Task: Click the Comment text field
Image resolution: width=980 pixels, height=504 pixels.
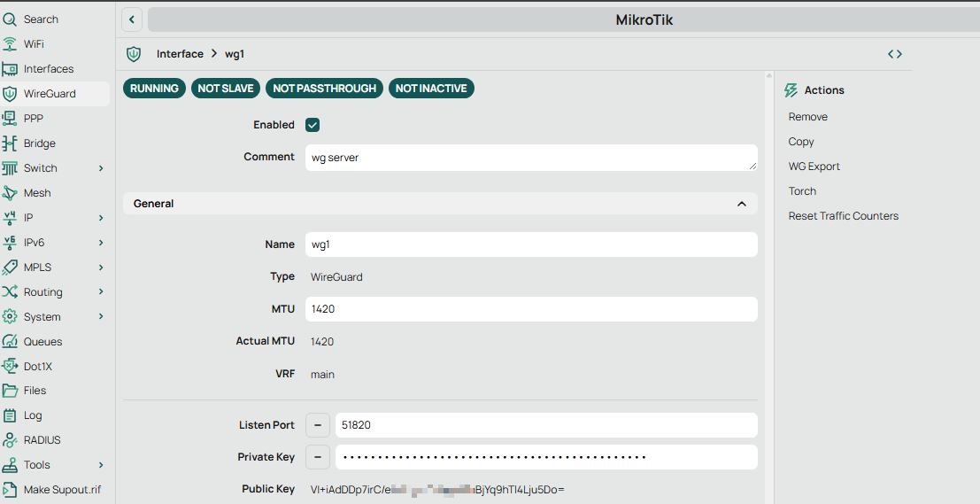Action: [531, 158]
